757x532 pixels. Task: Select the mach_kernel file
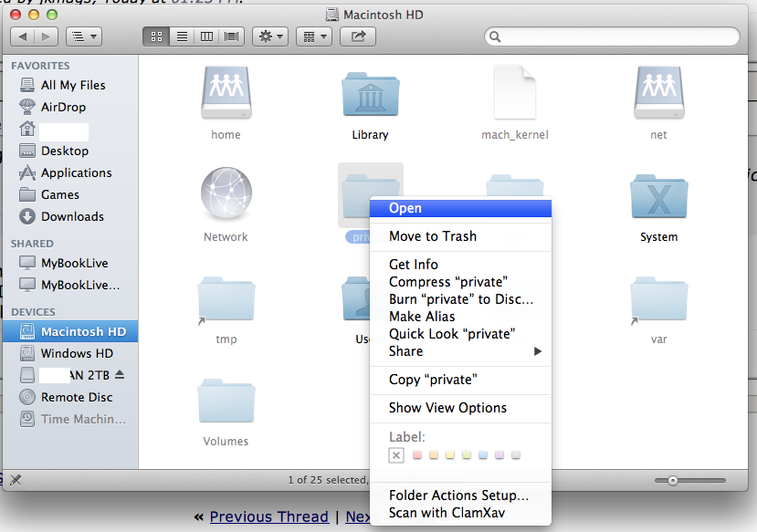[515, 92]
